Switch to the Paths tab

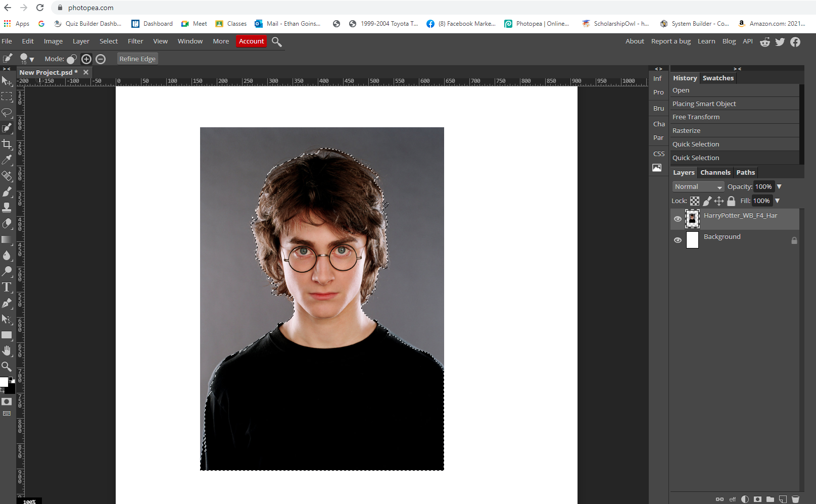coord(745,173)
